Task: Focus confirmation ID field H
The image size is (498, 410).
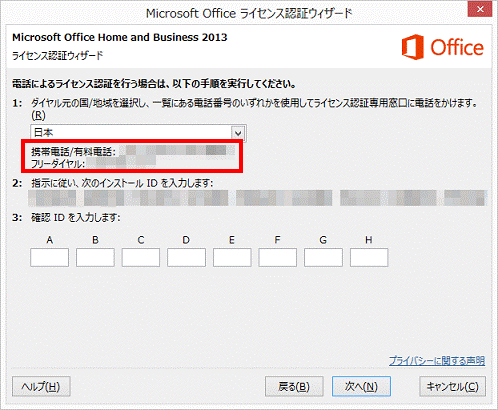Action: click(x=369, y=257)
